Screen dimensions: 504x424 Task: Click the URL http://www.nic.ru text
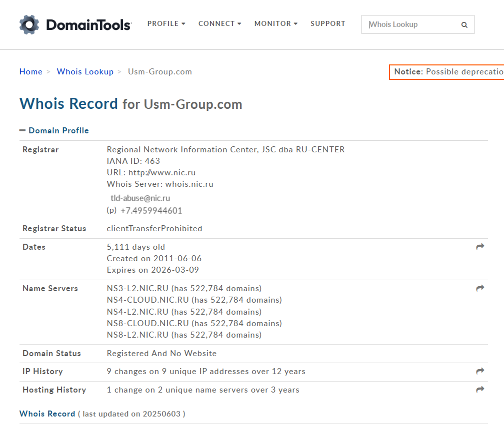point(151,173)
